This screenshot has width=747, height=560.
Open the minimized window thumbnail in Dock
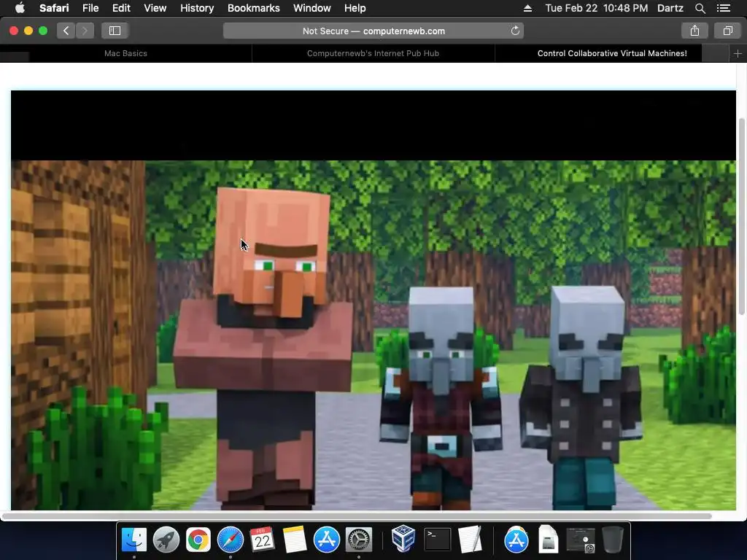tap(581, 540)
